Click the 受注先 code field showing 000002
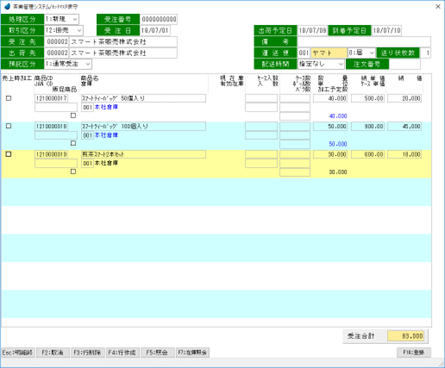 click(x=57, y=42)
